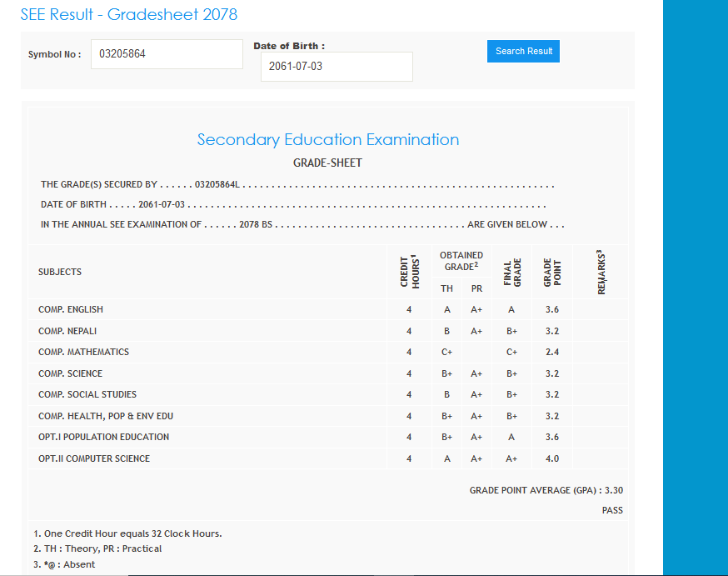
Task: Click the Grade Point Average 3.30 text
Action: pyautogui.click(x=546, y=491)
